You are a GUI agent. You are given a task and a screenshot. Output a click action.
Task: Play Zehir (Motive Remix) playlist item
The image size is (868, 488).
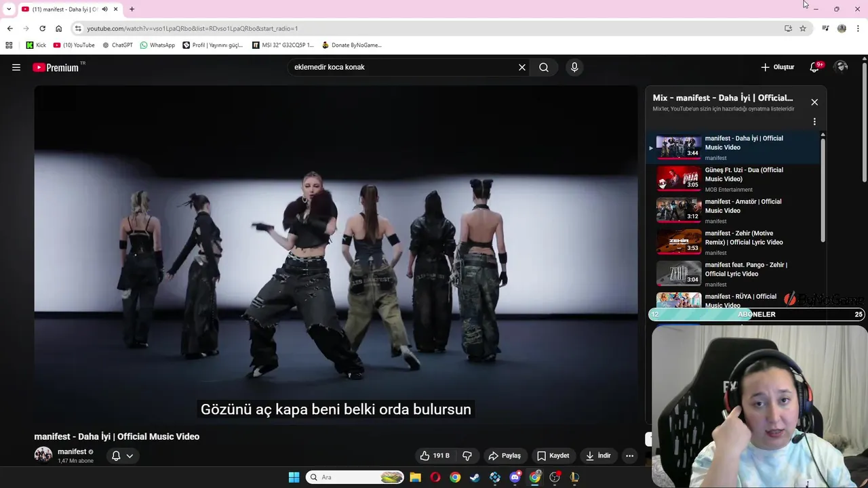click(x=732, y=242)
